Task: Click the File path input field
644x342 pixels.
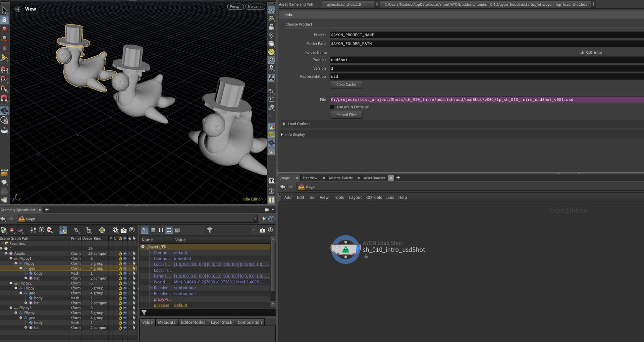Action: tap(487, 100)
